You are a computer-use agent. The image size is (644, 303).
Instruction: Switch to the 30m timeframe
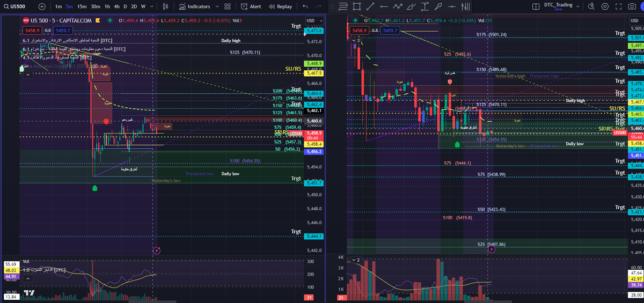[96, 6]
